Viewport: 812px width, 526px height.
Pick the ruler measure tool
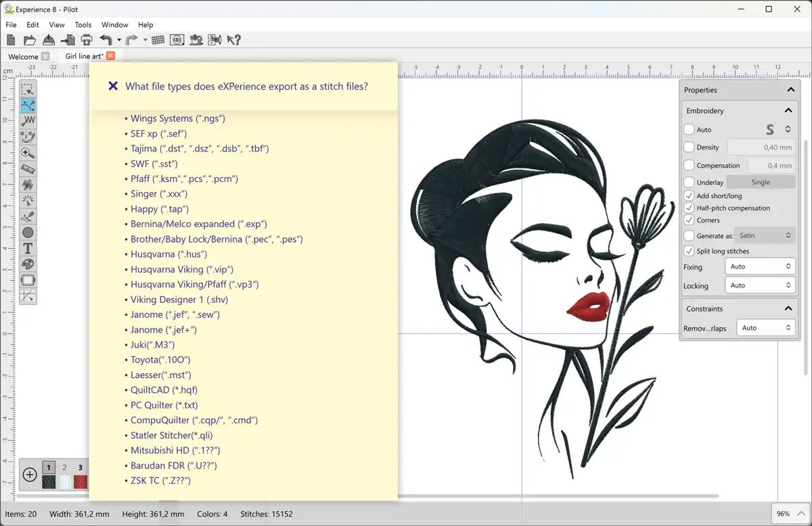point(28,169)
